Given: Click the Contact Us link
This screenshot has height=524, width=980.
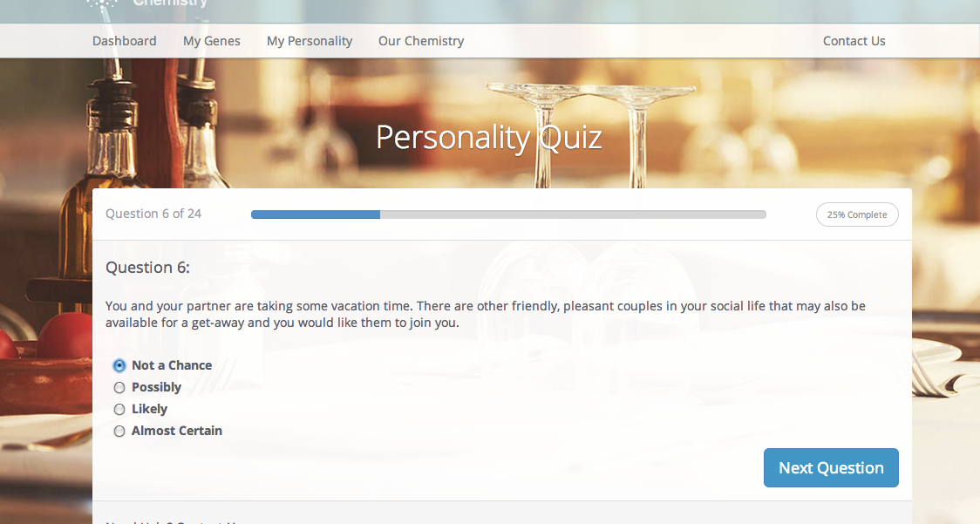Looking at the screenshot, I should [x=854, y=41].
